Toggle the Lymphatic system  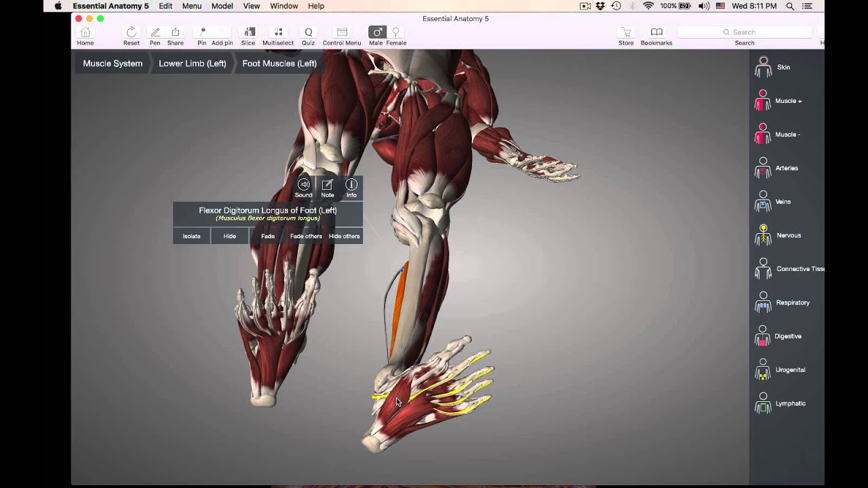coord(780,404)
